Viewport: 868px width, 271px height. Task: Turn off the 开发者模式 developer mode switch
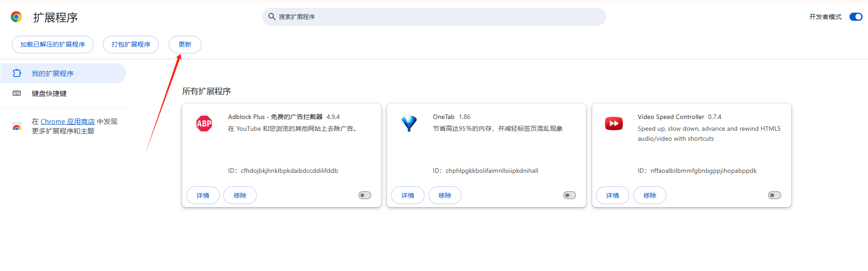click(x=856, y=17)
